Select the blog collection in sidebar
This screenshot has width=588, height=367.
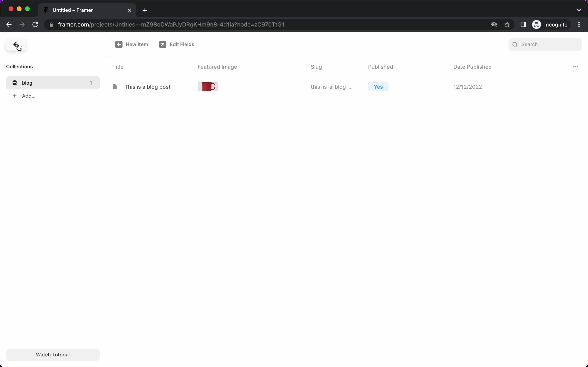tap(52, 82)
